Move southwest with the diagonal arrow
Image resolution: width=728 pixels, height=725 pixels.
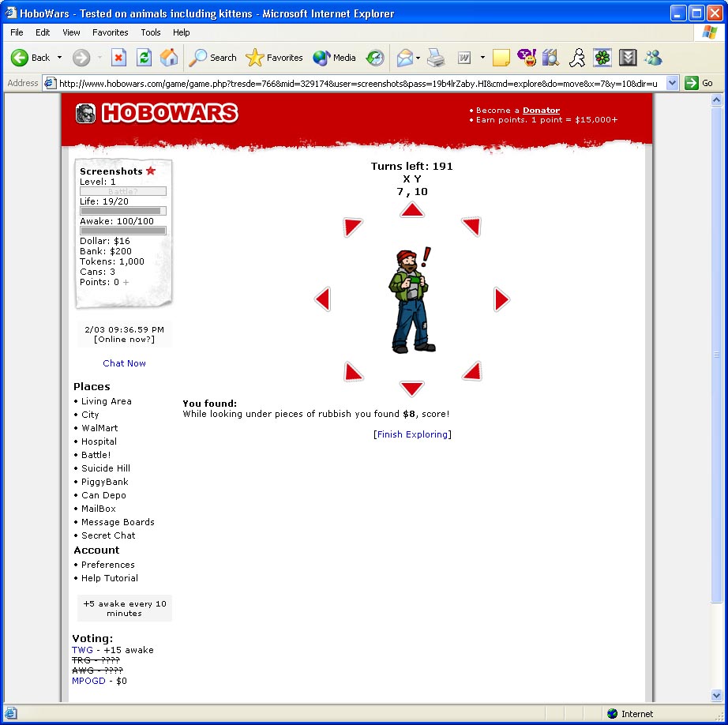[353, 371]
